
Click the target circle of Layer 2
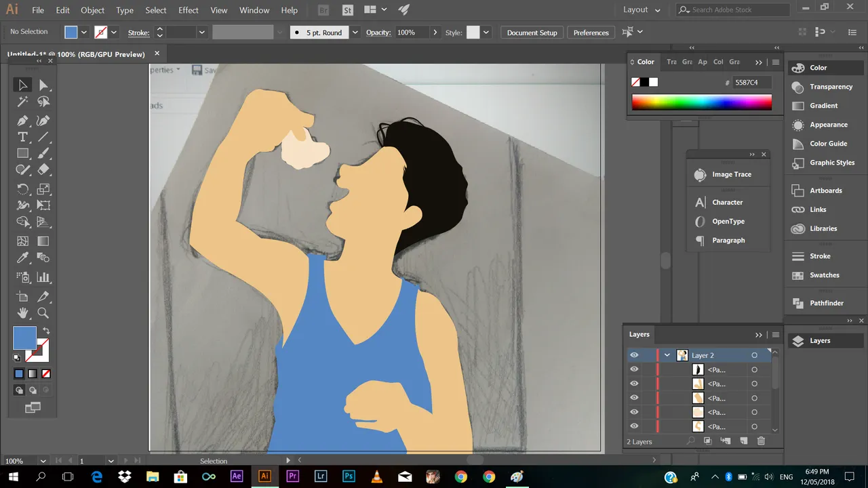(754, 355)
